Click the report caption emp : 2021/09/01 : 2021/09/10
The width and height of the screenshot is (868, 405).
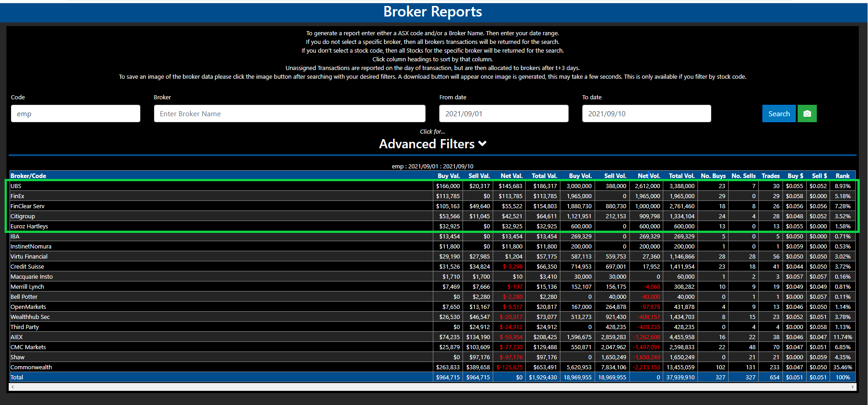point(432,166)
